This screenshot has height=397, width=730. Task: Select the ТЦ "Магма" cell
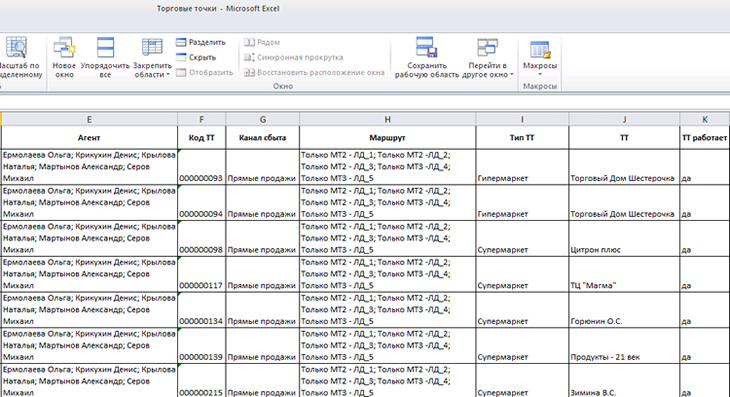(x=624, y=274)
